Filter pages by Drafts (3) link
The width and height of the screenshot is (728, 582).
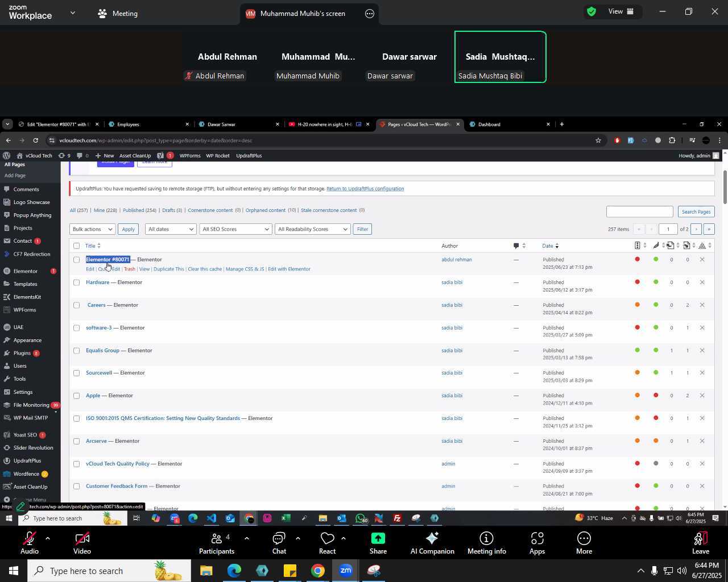click(172, 210)
